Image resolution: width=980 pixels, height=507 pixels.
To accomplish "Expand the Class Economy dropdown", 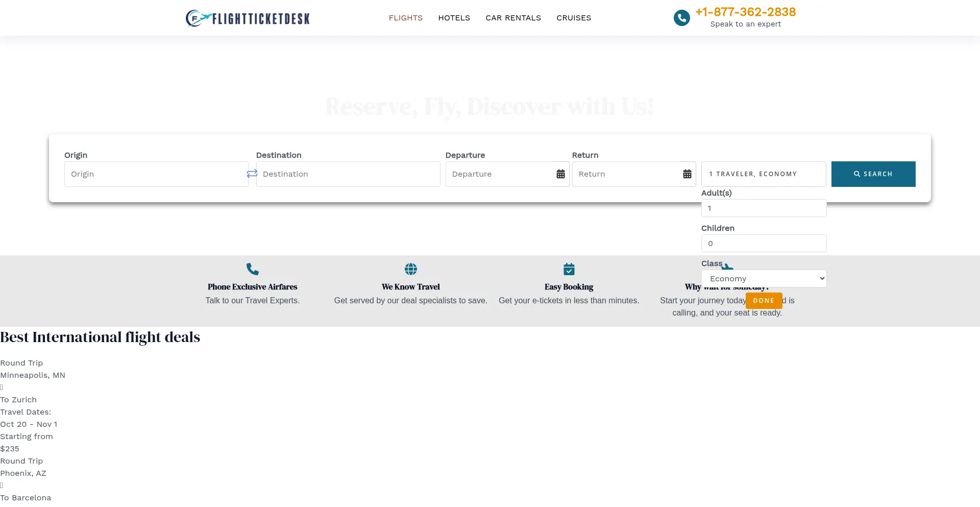I will point(764,279).
